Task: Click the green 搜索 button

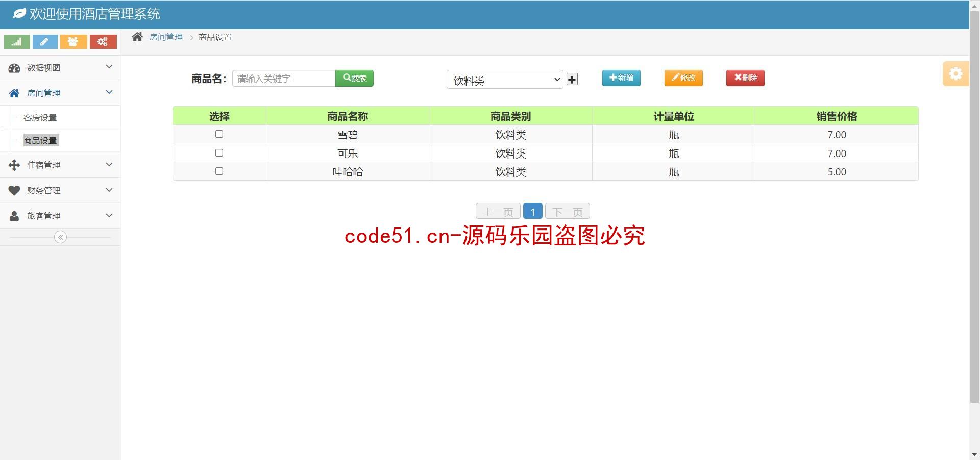Action: (x=354, y=78)
